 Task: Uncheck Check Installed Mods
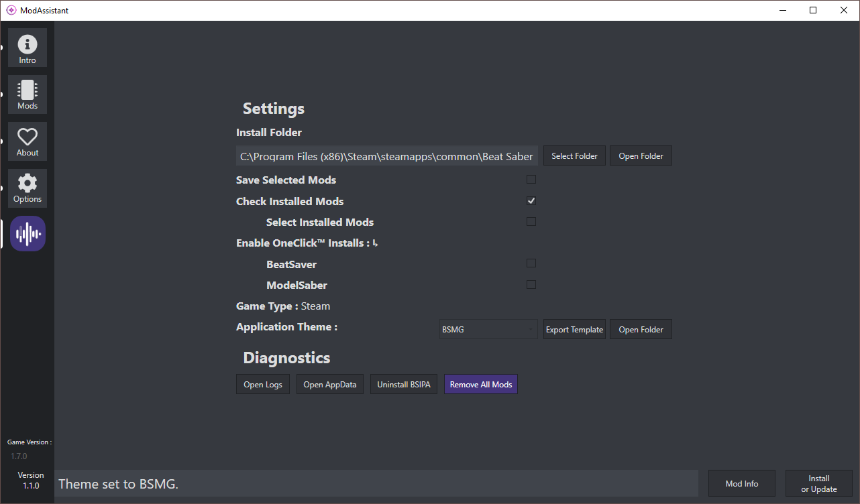point(531,200)
